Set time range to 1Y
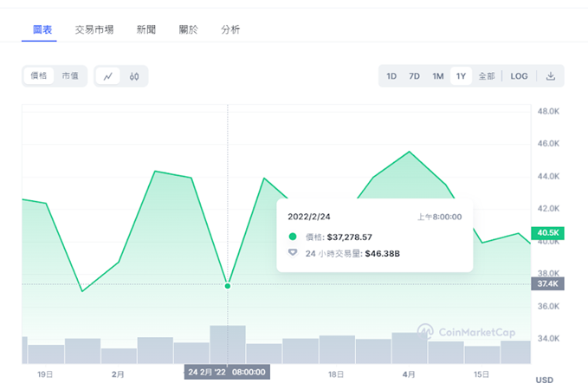Image resolution: width=588 pixels, height=390 pixels. (x=461, y=76)
